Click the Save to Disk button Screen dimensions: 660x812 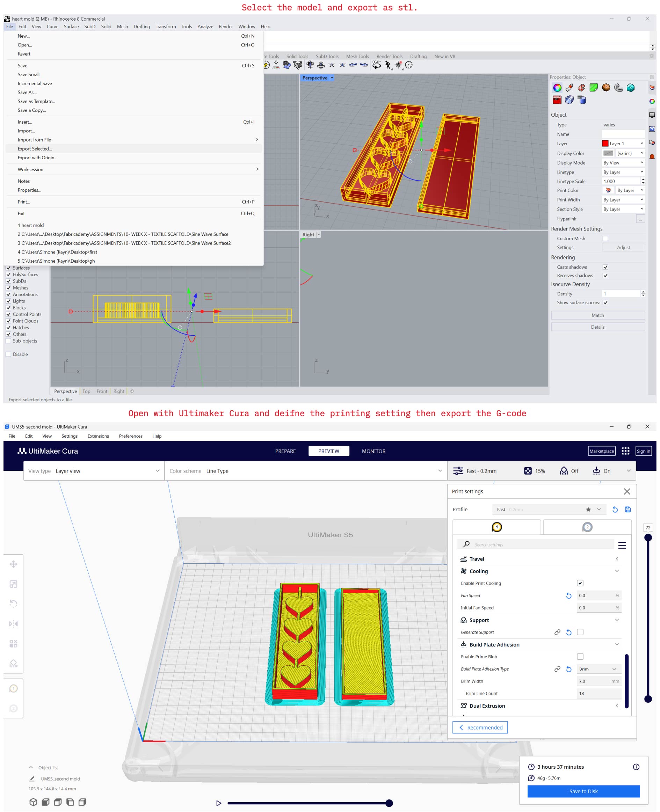[583, 791]
